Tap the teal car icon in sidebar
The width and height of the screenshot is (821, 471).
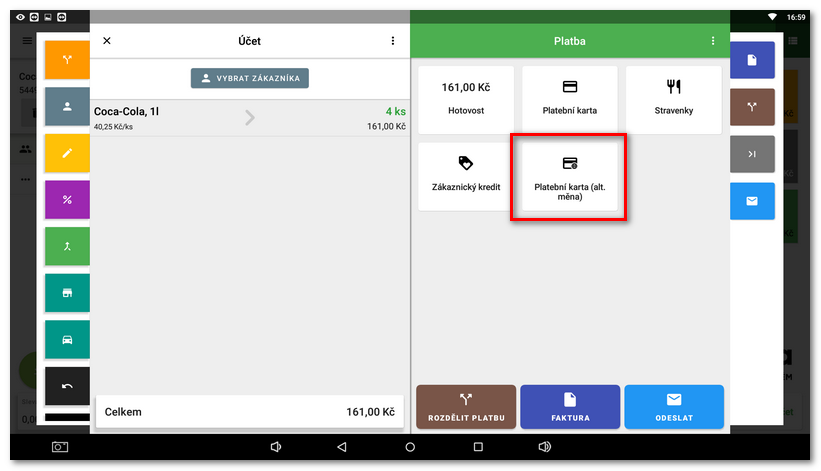coord(67,340)
